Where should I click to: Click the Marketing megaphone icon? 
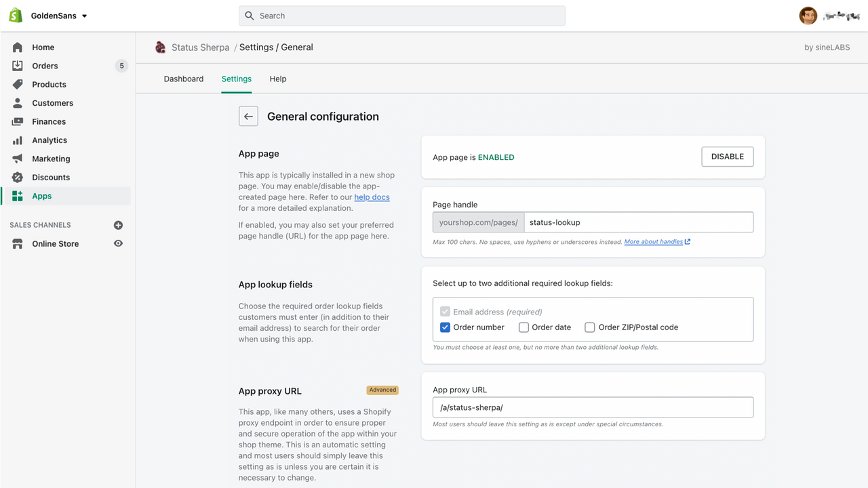[18, 159]
